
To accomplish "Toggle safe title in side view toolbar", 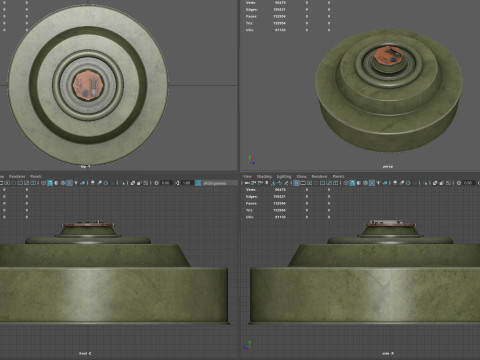I will coord(335,183).
